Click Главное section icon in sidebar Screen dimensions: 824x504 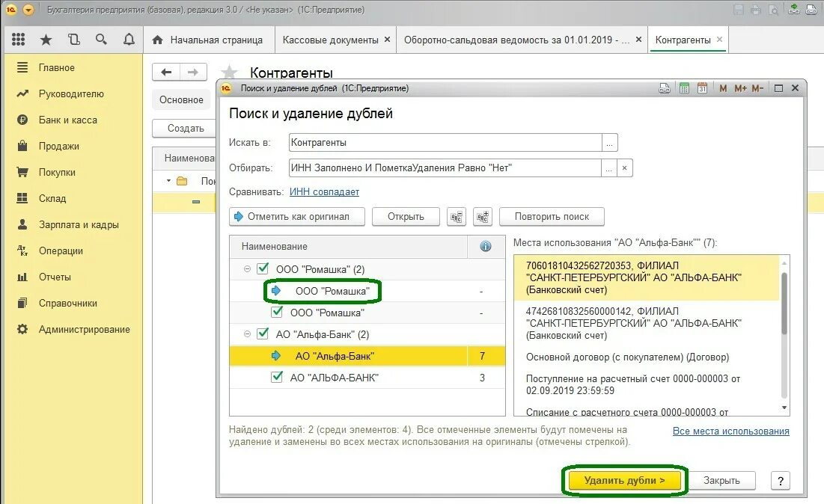(x=22, y=67)
